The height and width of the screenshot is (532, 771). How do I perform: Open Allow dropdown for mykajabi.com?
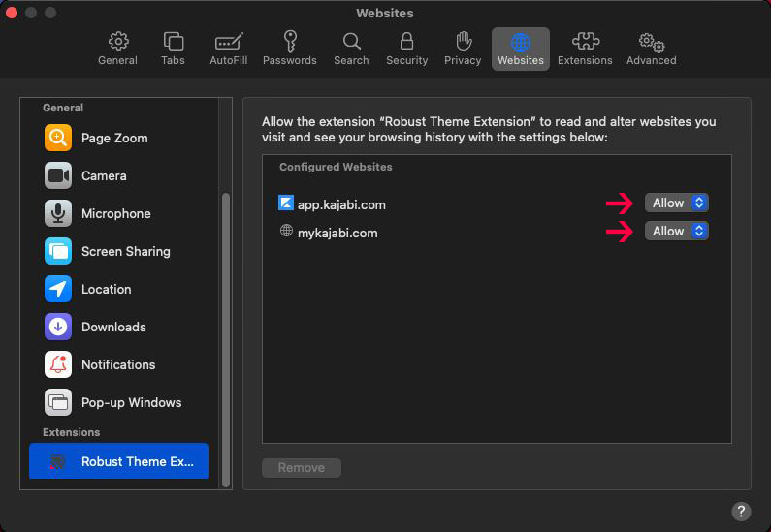click(x=677, y=231)
